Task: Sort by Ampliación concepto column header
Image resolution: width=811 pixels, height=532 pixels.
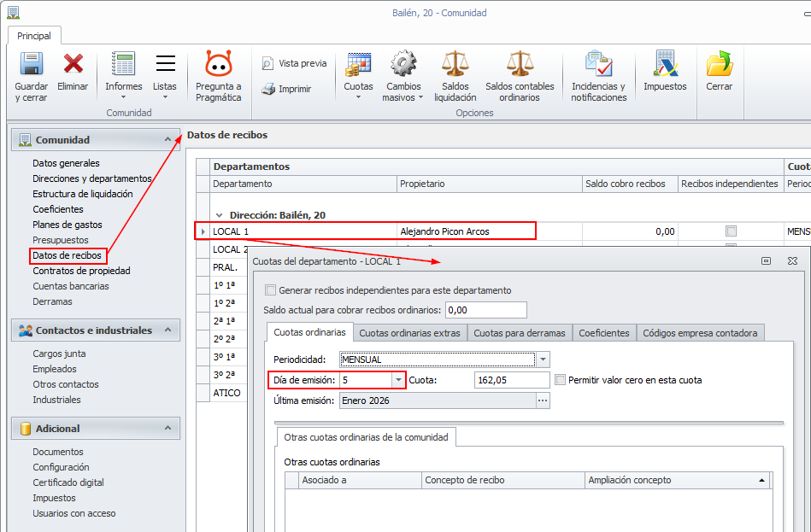Action: tap(677, 480)
